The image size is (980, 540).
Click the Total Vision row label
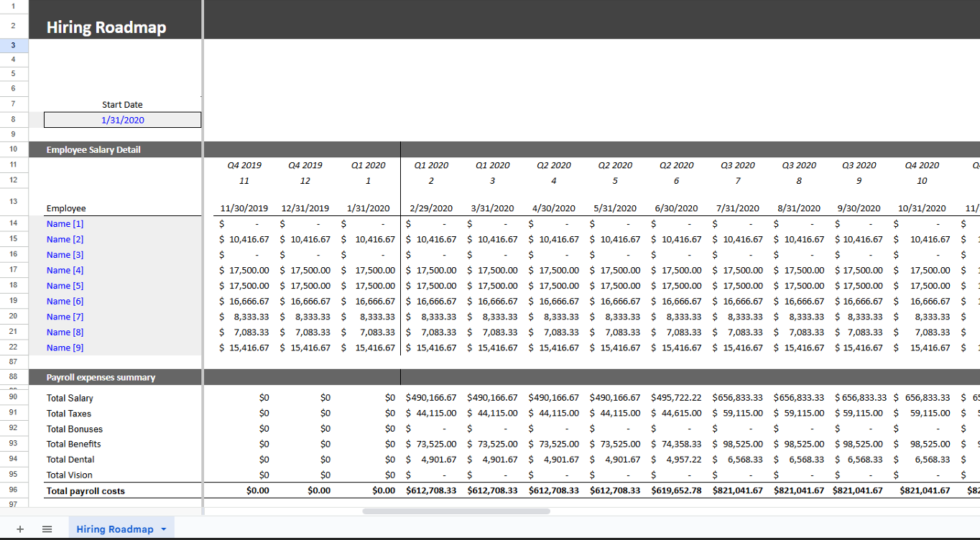[x=70, y=475]
